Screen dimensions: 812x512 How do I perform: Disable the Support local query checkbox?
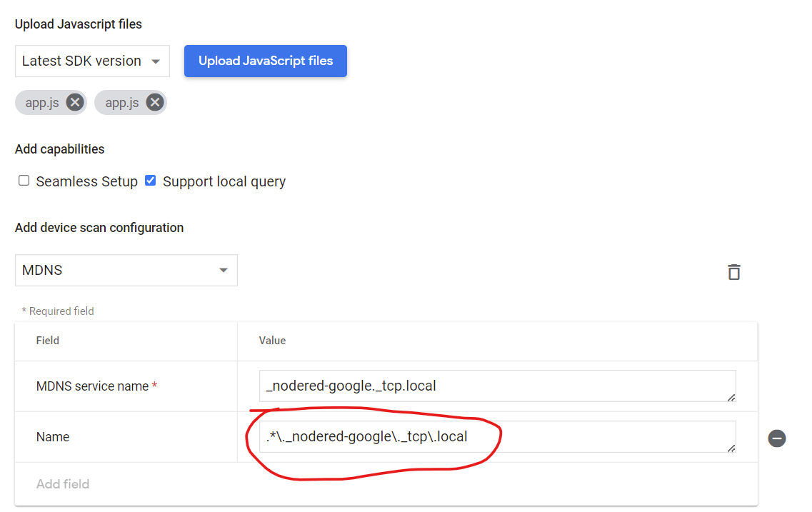point(150,180)
